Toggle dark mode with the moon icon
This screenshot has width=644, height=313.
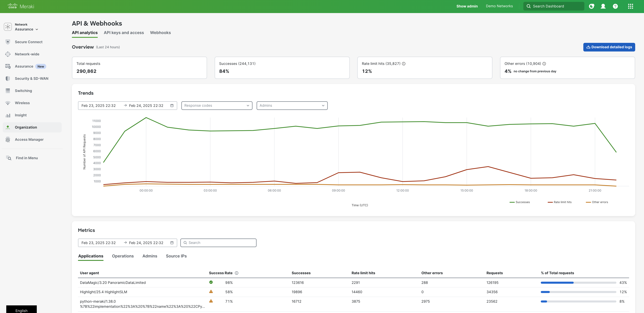591,6
